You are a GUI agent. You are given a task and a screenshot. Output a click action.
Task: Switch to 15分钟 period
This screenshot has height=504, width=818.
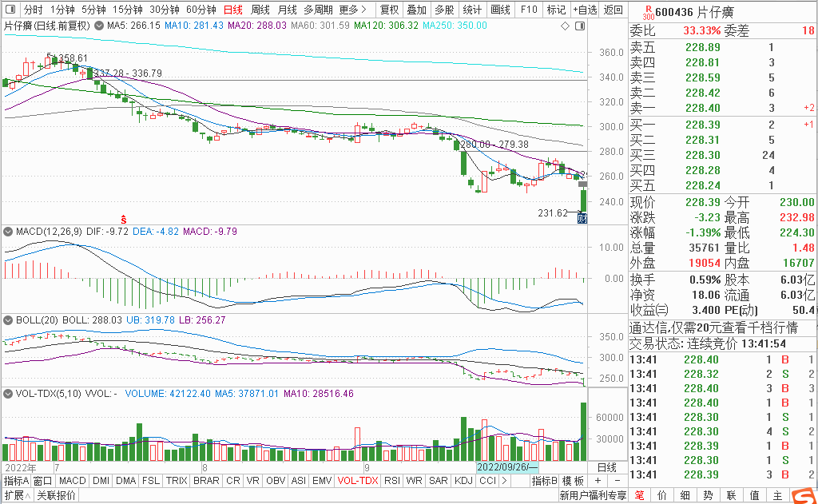[127, 10]
